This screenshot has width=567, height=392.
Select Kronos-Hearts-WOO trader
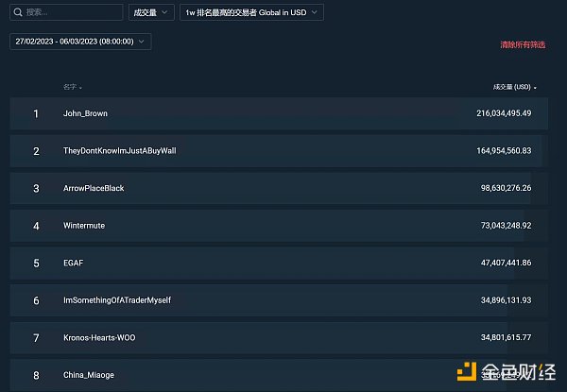[x=99, y=337]
